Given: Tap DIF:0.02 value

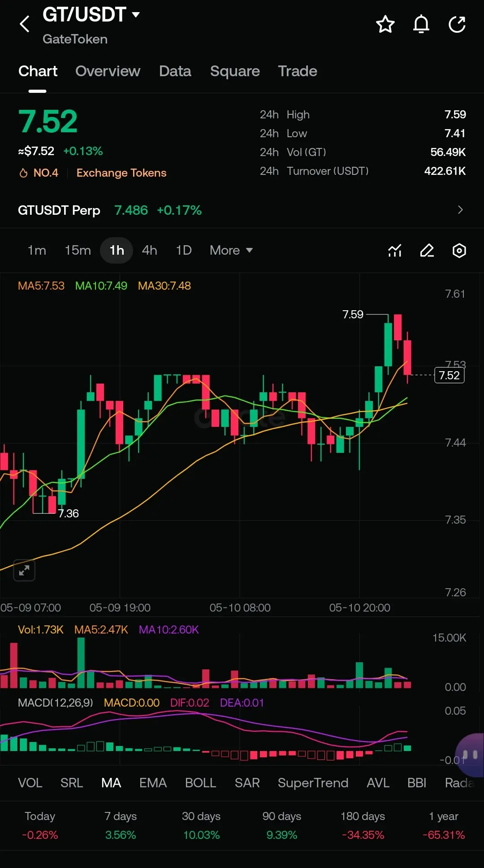Looking at the screenshot, I should 190,703.
